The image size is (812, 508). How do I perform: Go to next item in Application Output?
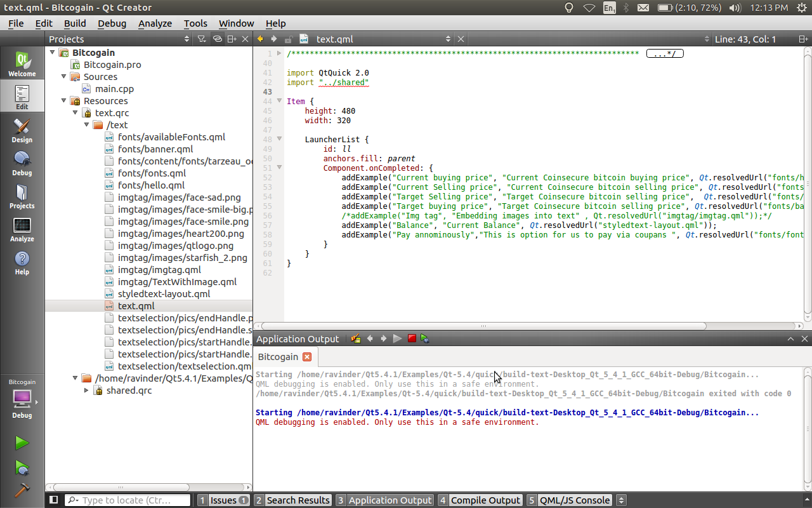point(384,338)
